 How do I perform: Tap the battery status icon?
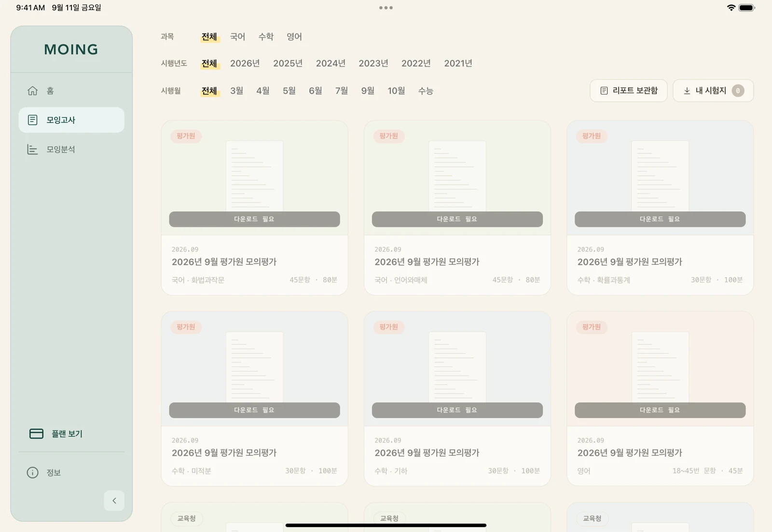point(747,8)
